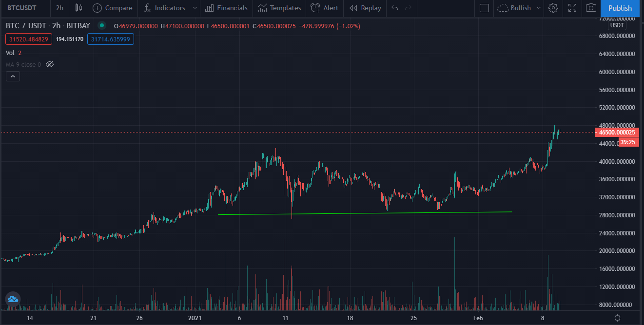Image resolution: width=644 pixels, height=325 pixels.
Task: Click the 40000.000000 price scale label
Action: (617, 161)
